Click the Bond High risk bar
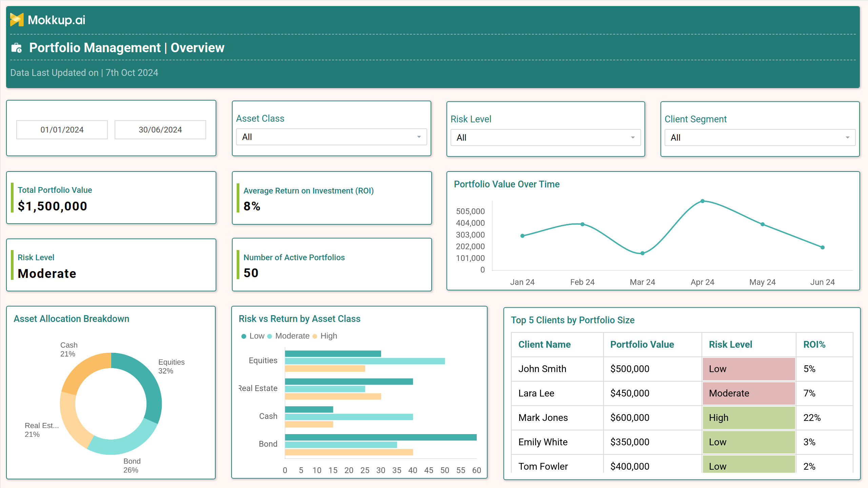 pos(349,452)
